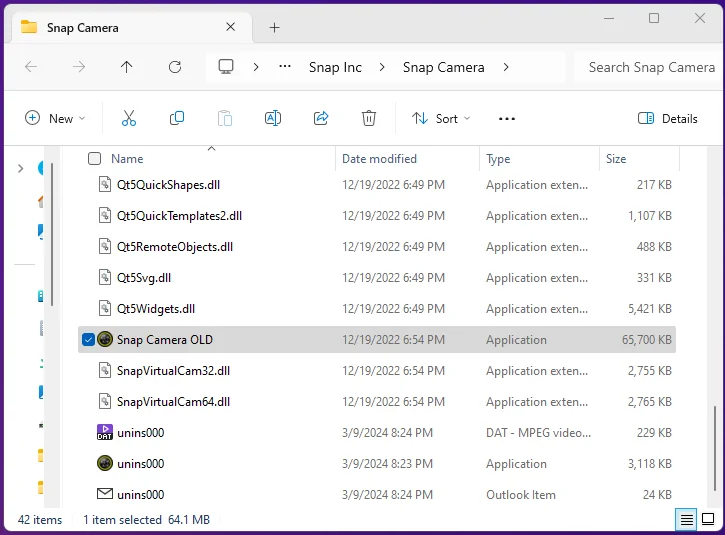Switch to details list view icon

pos(687,520)
